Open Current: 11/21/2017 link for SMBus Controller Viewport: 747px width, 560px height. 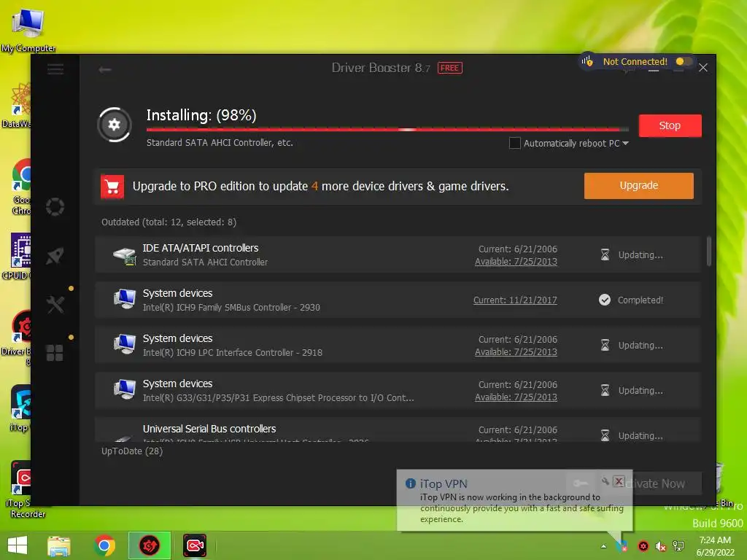[515, 300]
